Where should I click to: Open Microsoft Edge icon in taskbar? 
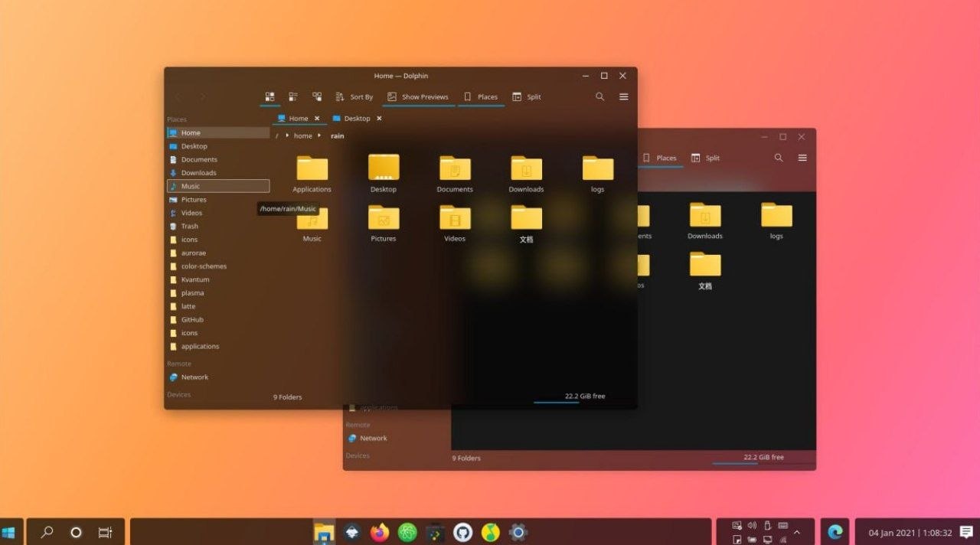click(835, 532)
